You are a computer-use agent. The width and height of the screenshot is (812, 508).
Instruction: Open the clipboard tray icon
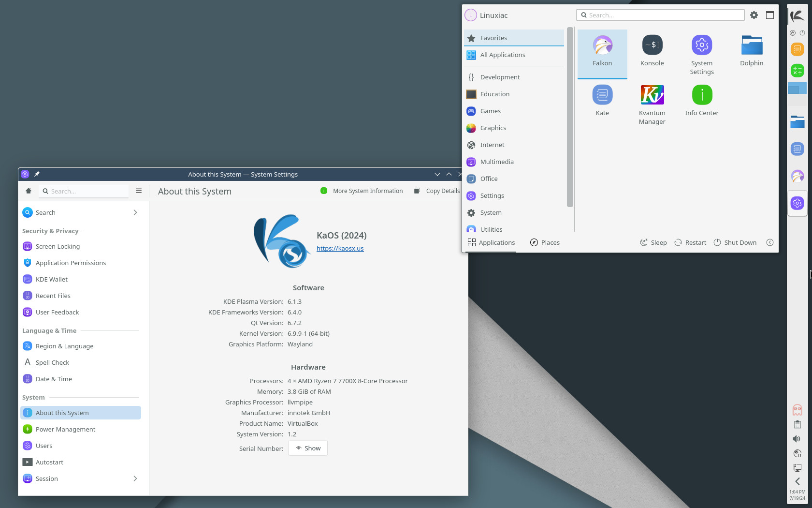pyautogui.click(x=797, y=424)
